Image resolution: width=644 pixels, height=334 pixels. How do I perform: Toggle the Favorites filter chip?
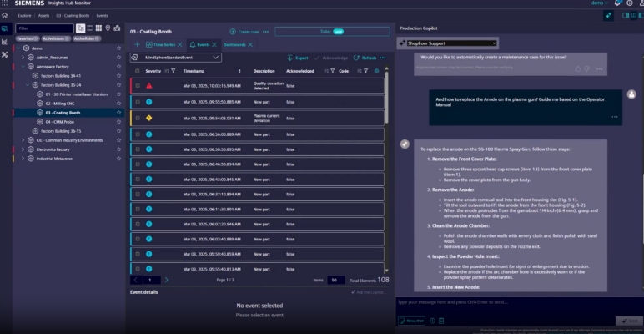coord(28,38)
